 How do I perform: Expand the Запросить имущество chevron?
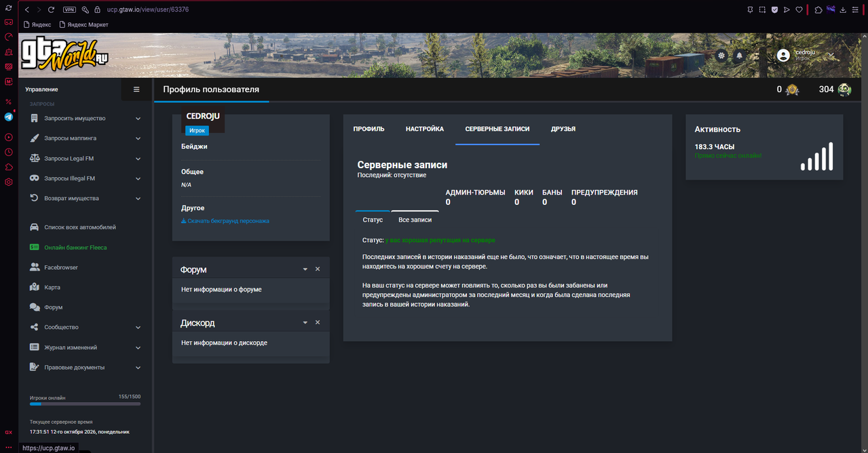[x=138, y=119]
